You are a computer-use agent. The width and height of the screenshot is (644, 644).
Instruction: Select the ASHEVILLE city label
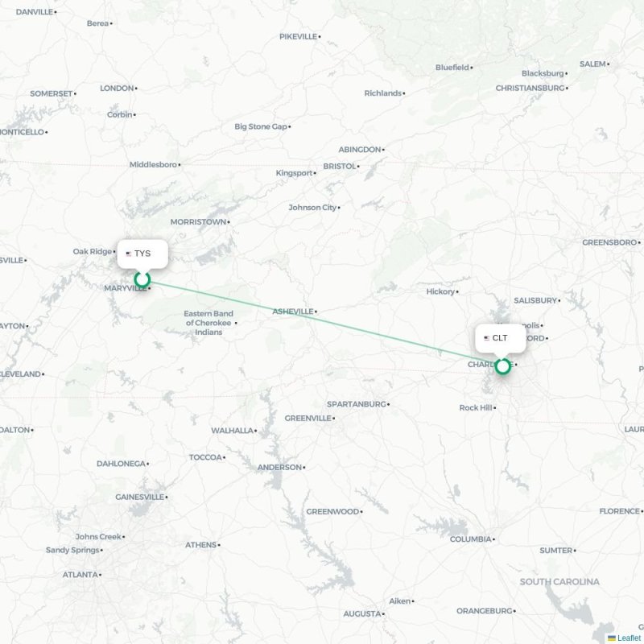(293, 312)
